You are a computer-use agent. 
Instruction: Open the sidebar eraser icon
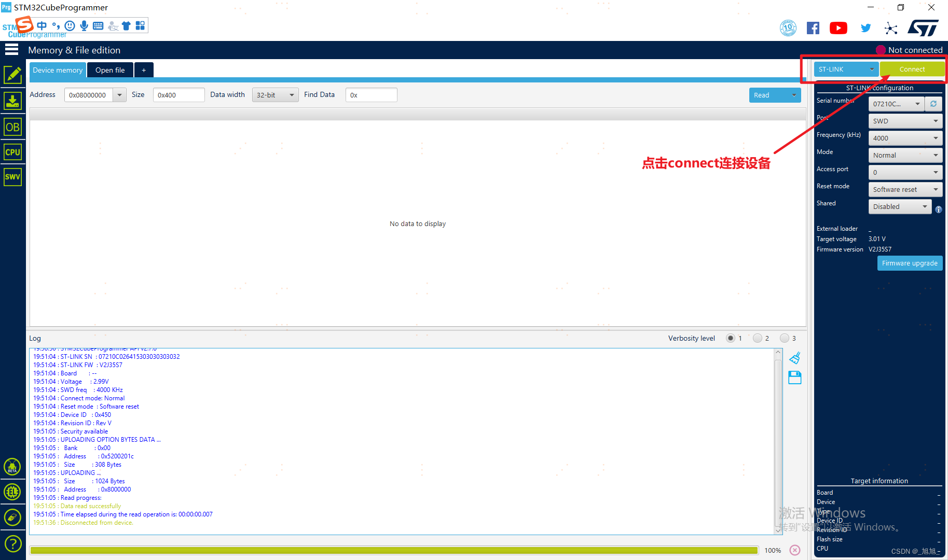pyautogui.click(x=12, y=517)
